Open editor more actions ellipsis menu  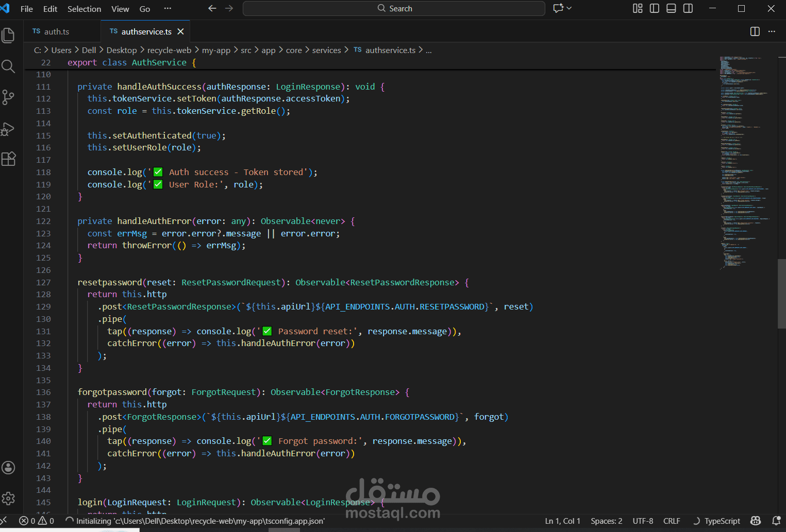(772, 31)
